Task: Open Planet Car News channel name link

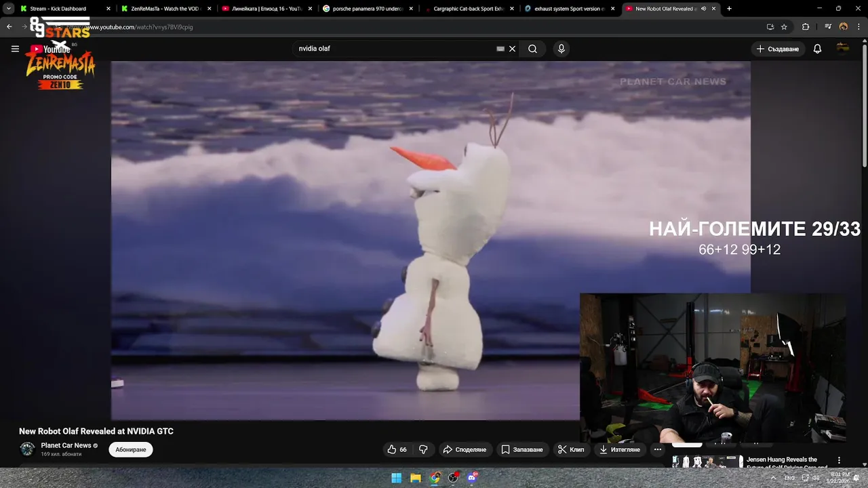Action: [x=66, y=445]
